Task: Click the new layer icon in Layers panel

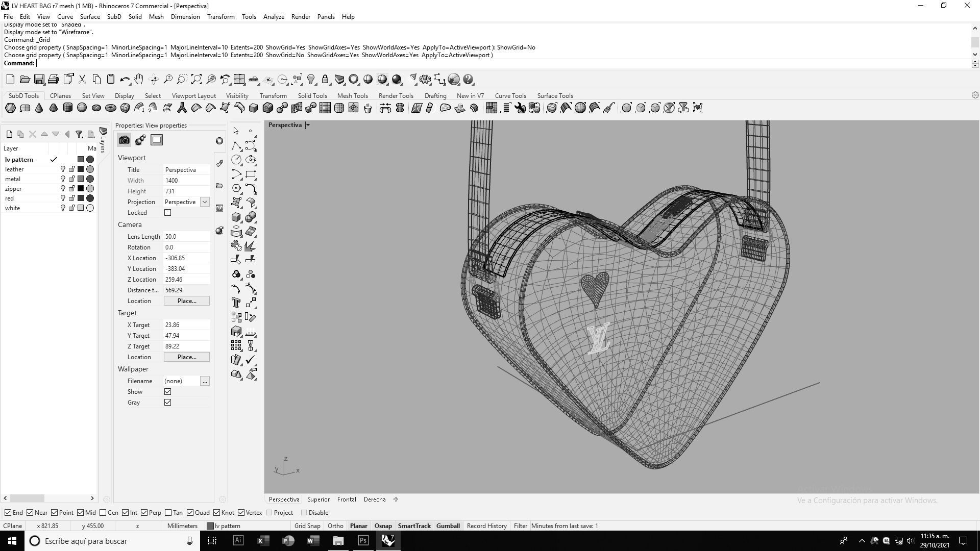Action: point(9,134)
